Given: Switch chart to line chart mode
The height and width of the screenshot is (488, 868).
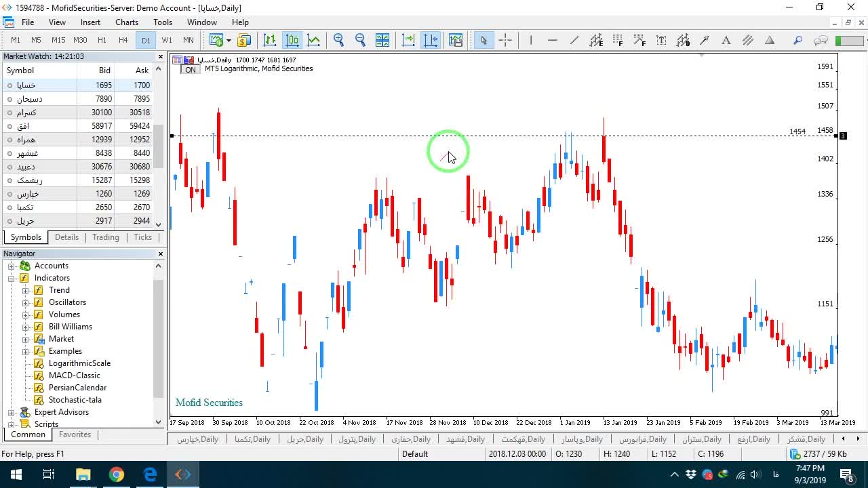Looking at the screenshot, I should pyautogui.click(x=314, y=40).
